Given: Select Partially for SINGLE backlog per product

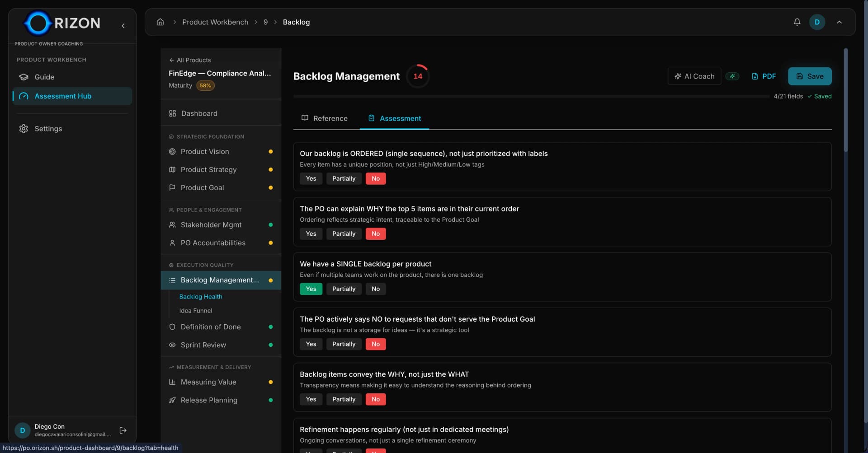Looking at the screenshot, I should click(x=344, y=289).
